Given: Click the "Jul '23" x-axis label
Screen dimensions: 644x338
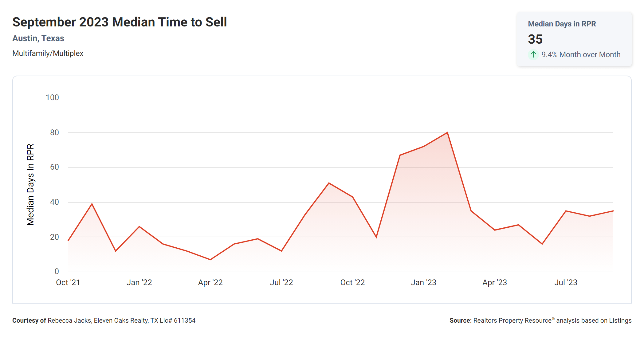Looking at the screenshot, I should [566, 282].
